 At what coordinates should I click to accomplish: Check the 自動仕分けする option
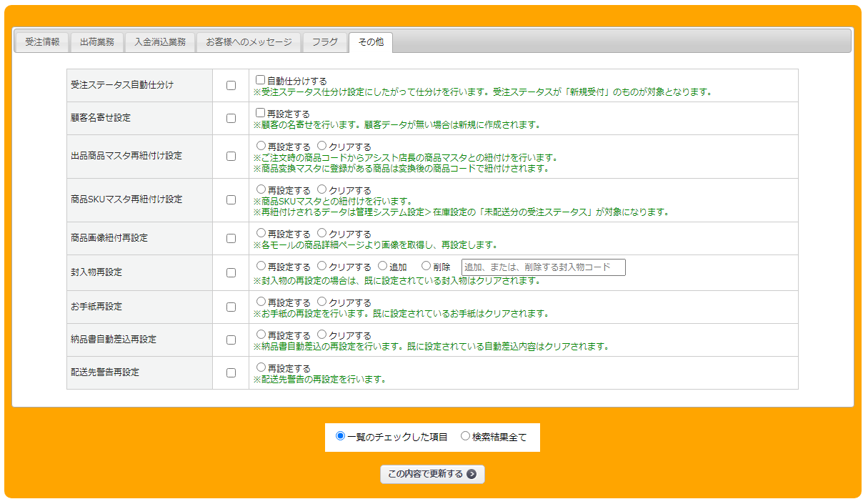point(261,80)
